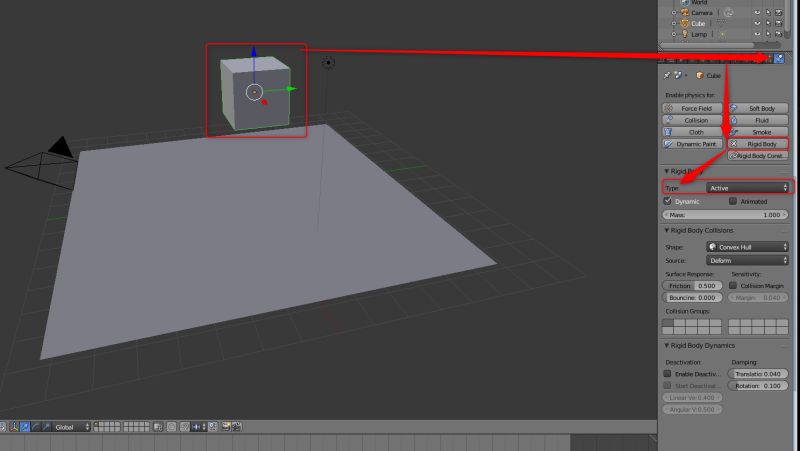Image resolution: width=800 pixels, height=451 pixels.
Task: Open the Global orientation dropdown
Action: 71,427
